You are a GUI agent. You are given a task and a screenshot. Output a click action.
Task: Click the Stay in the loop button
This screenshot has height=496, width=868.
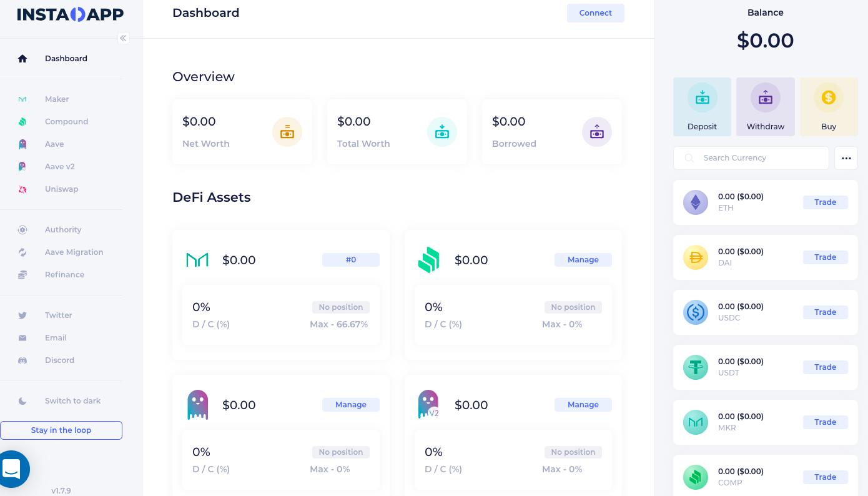click(x=61, y=430)
